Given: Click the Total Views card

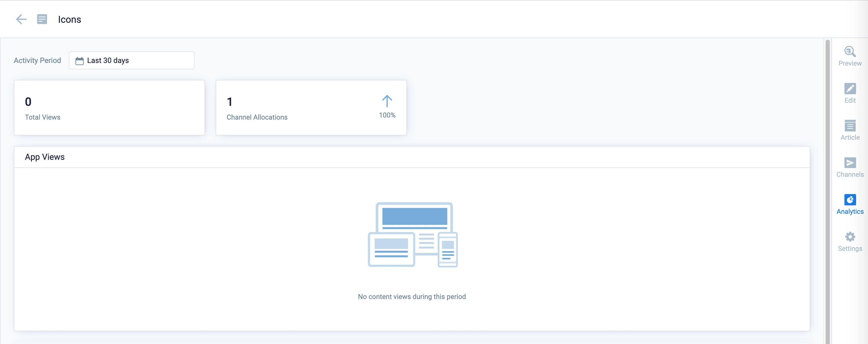Looking at the screenshot, I should (x=109, y=108).
